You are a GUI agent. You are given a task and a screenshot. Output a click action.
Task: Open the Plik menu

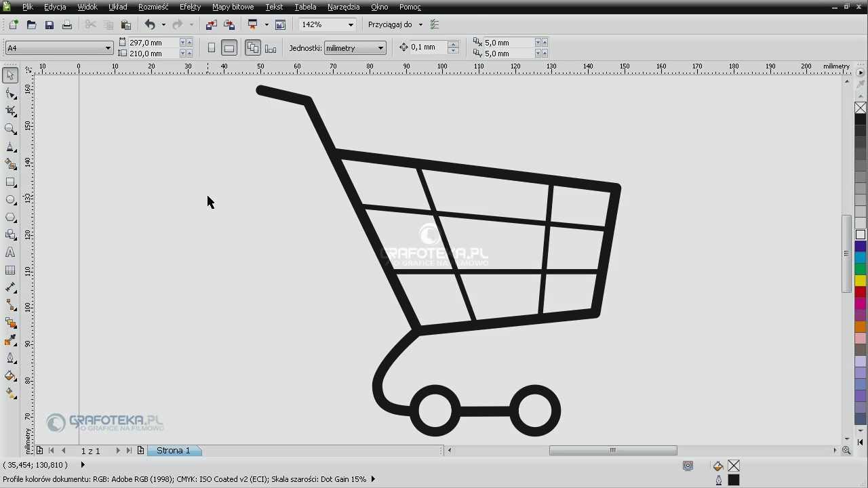click(x=28, y=7)
